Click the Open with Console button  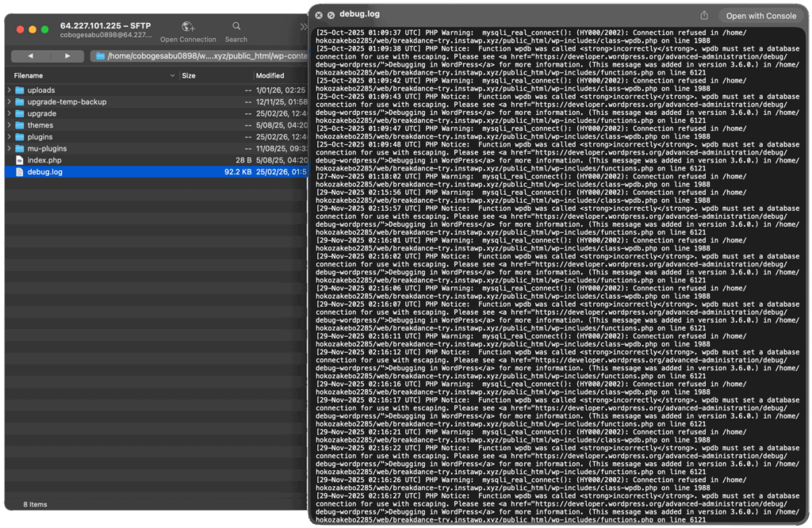click(x=760, y=16)
